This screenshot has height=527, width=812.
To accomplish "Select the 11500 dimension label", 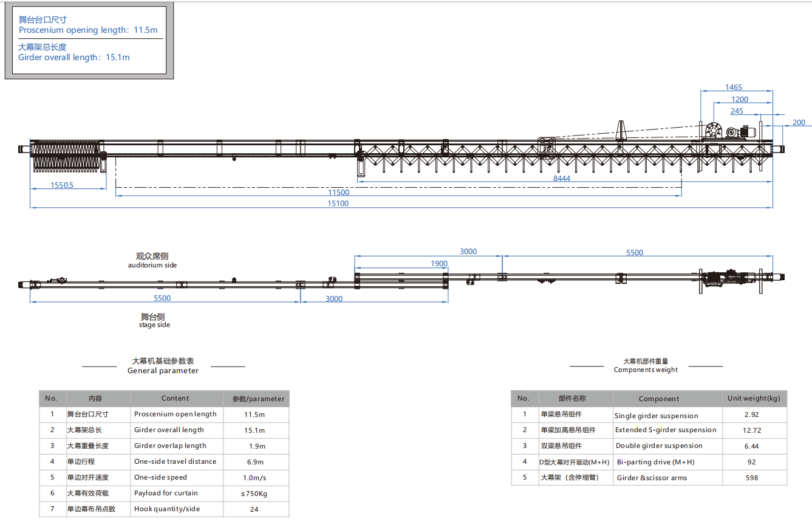I will [x=338, y=193].
